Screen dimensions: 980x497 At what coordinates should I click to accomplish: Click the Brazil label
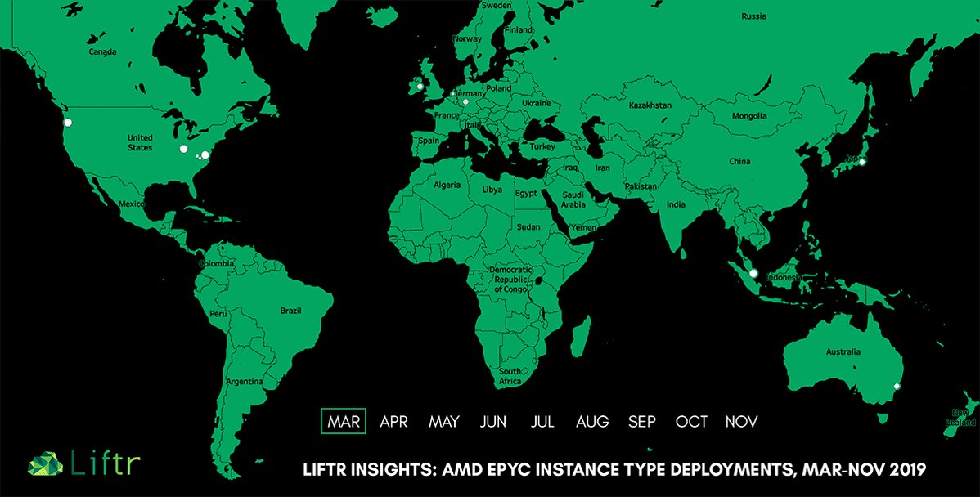(291, 311)
